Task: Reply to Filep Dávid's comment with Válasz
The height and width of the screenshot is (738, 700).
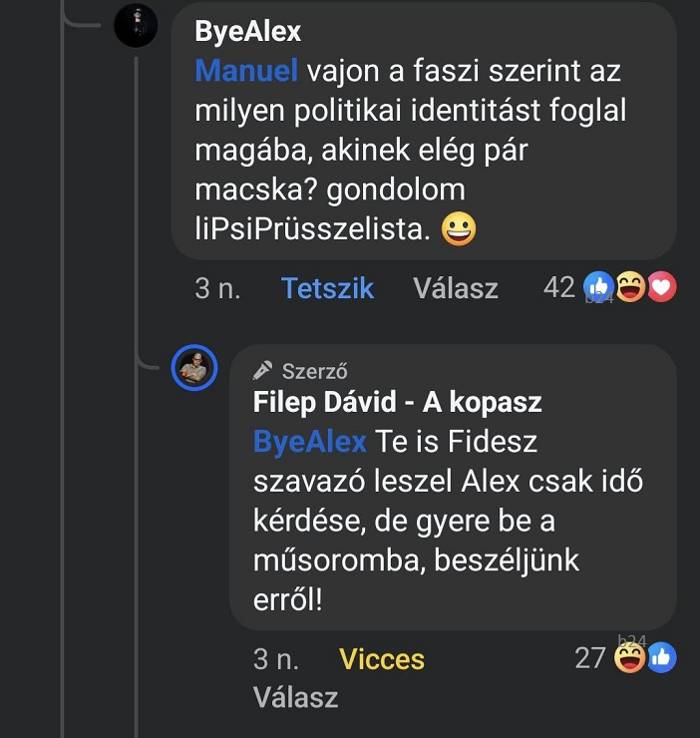Action: pyautogui.click(x=295, y=697)
